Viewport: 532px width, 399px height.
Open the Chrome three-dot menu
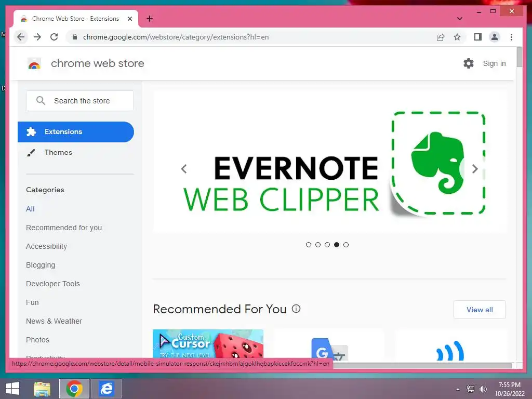pyautogui.click(x=511, y=37)
